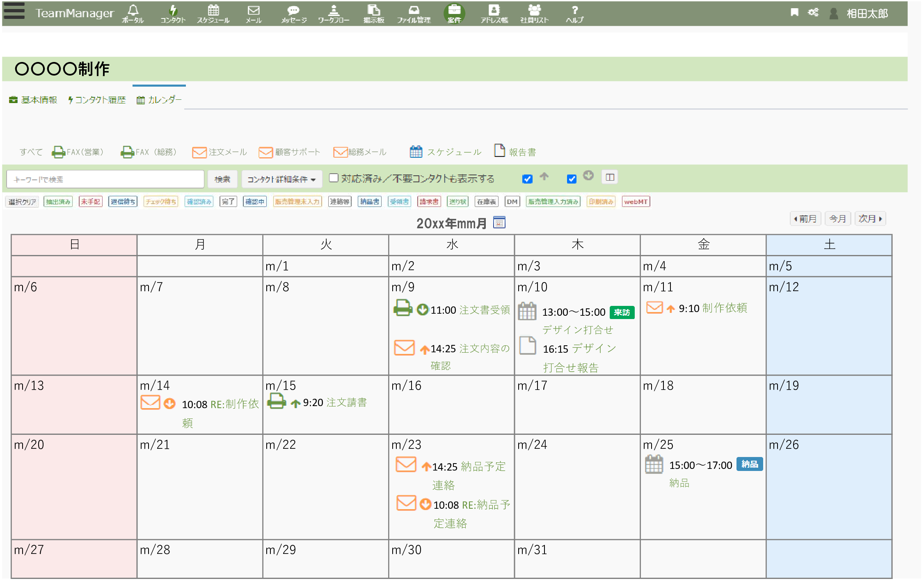924x581 pixels.
Task: Open the 案件 briefcase icon
Action: click(454, 14)
